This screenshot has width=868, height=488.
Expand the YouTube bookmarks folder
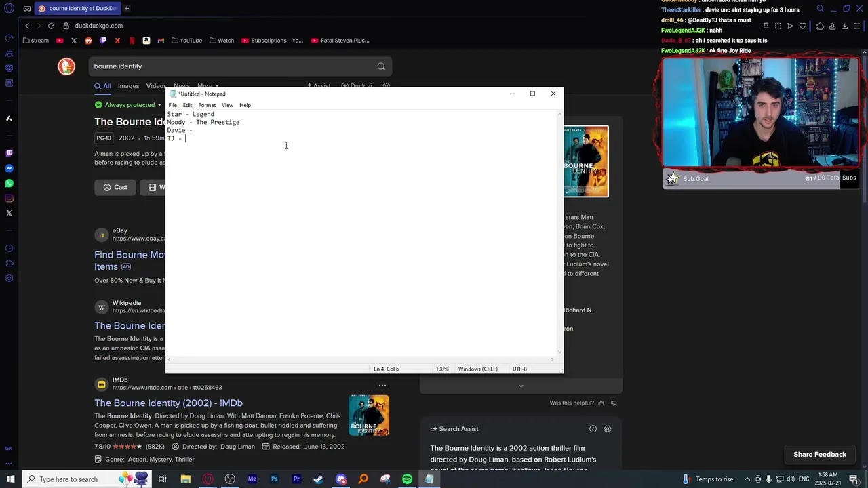186,41
